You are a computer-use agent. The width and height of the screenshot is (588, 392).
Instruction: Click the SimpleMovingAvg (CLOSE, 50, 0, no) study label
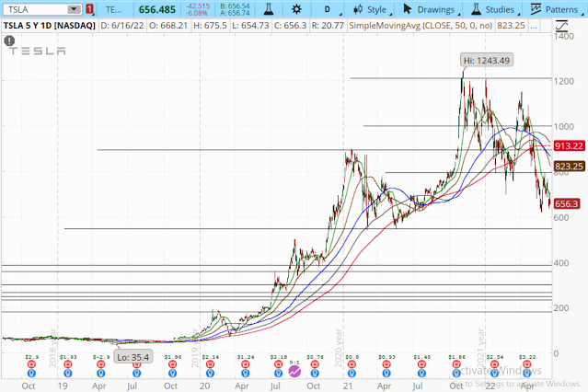(421, 26)
